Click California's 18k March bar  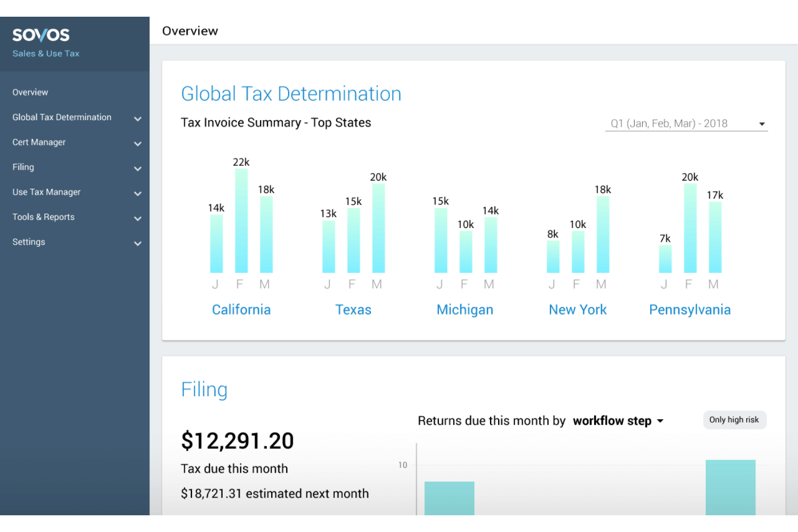[266, 234]
